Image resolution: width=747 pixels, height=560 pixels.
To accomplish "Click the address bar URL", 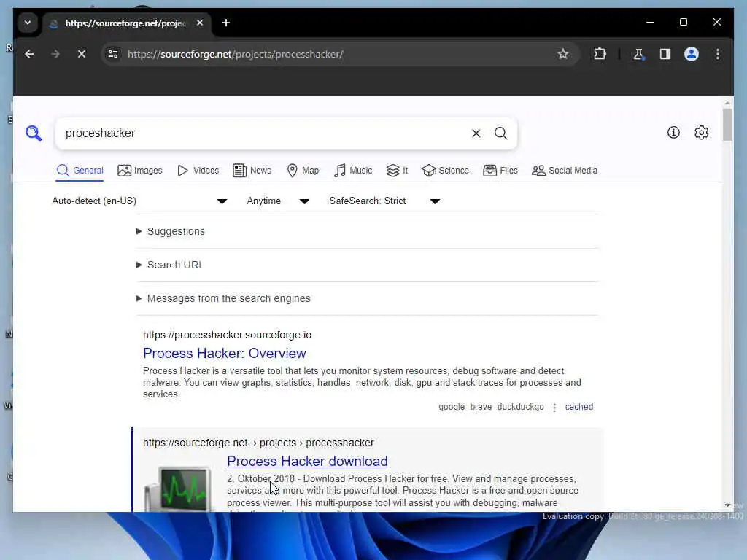I will pos(236,54).
